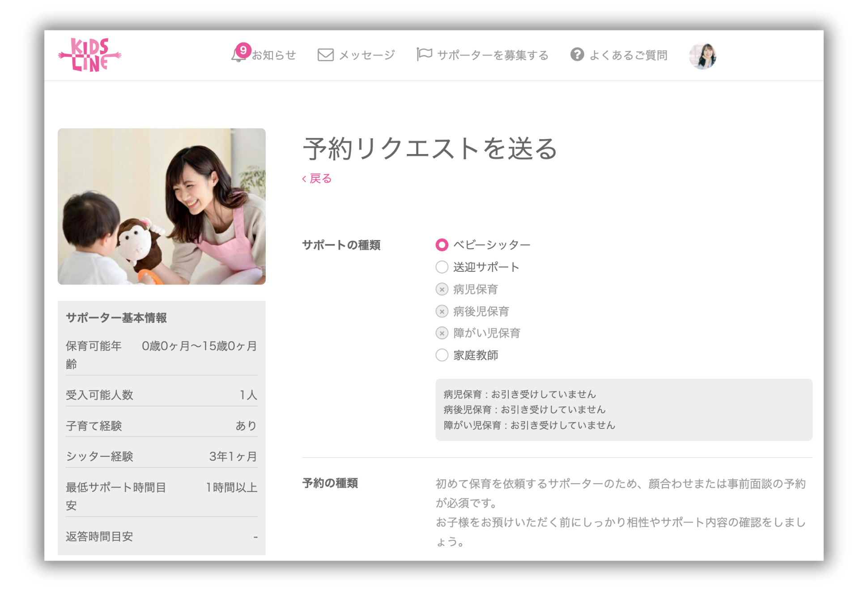Click the disabled 病後児保育 option
This screenshot has width=868, height=591.
(x=442, y=312)
